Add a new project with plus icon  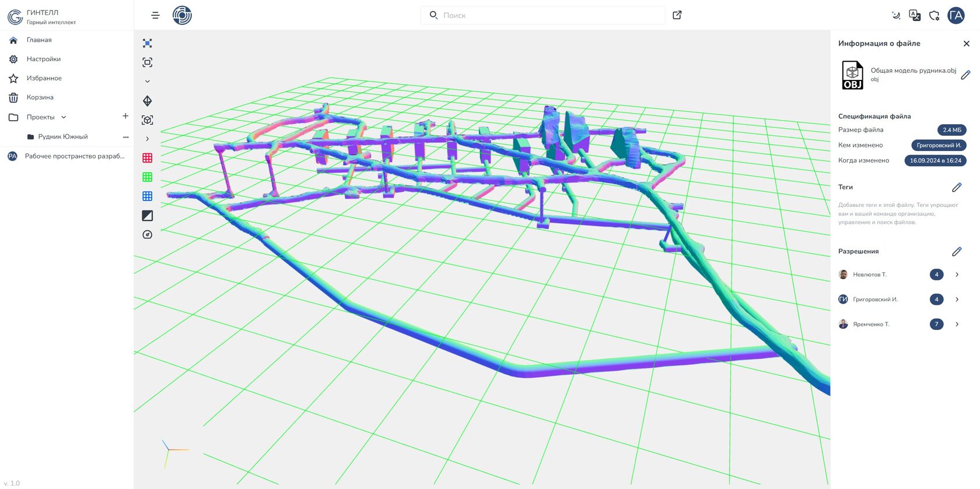coord(125,117)
